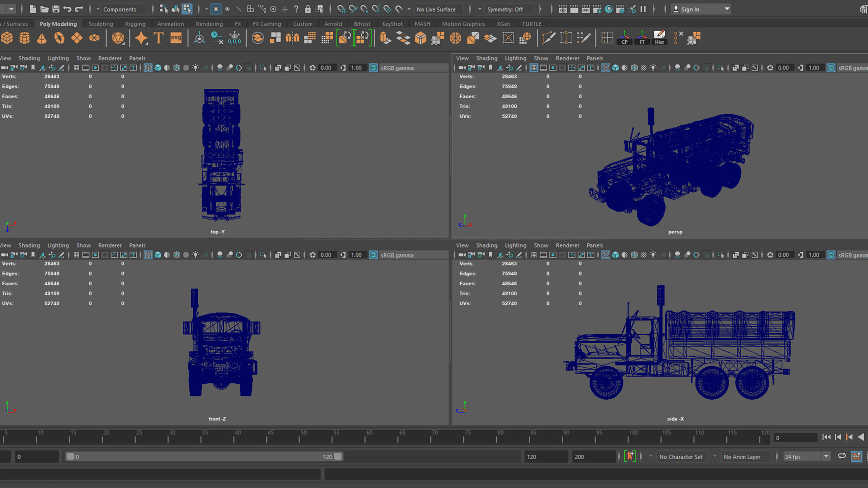
Task: Open the IPR render button
Action: (586, 9)
